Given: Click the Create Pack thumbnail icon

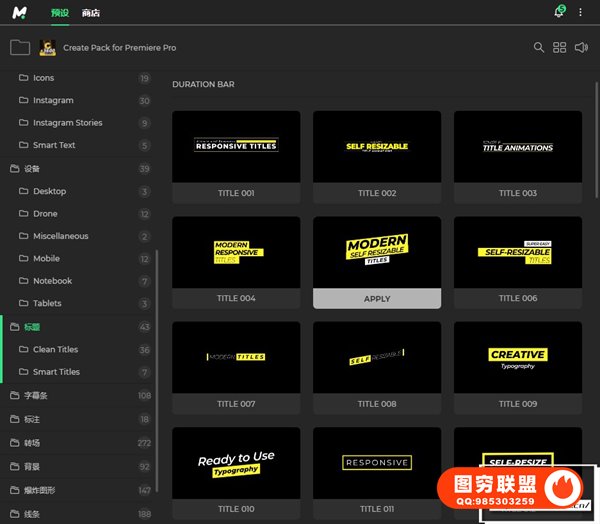Looking at the screenshot, I should [x=47, y=47].
